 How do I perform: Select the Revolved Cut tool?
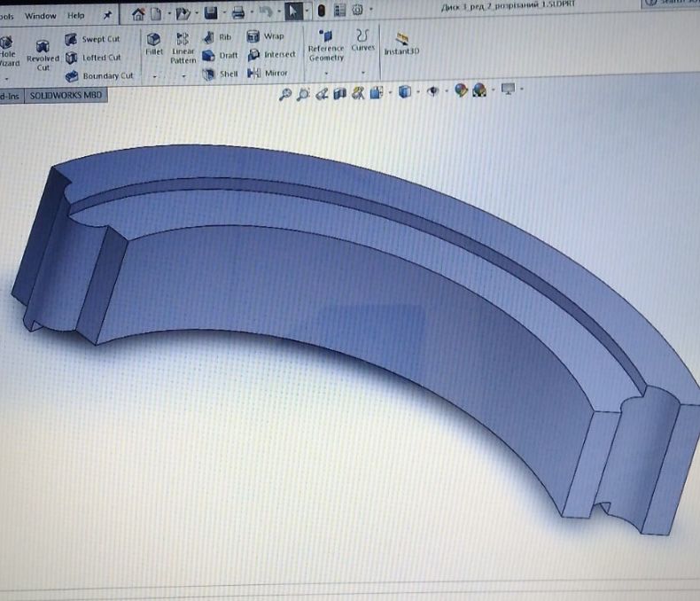point(43,55)
